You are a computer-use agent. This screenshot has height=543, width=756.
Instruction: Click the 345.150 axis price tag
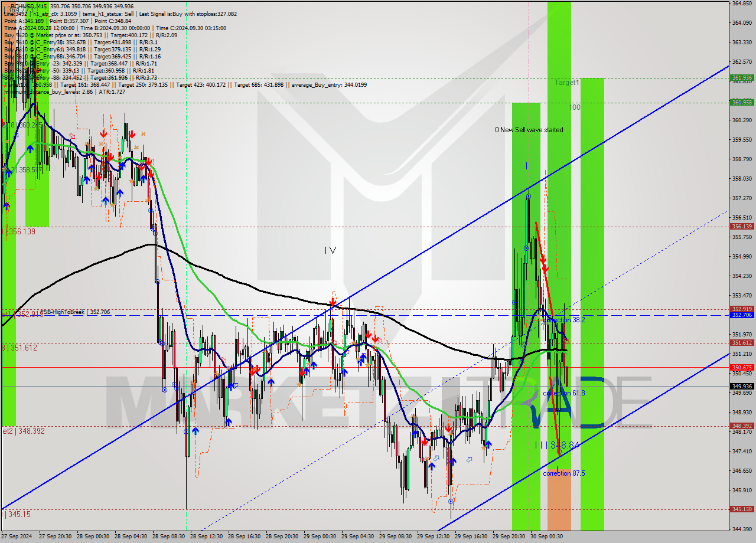(742, 509)
